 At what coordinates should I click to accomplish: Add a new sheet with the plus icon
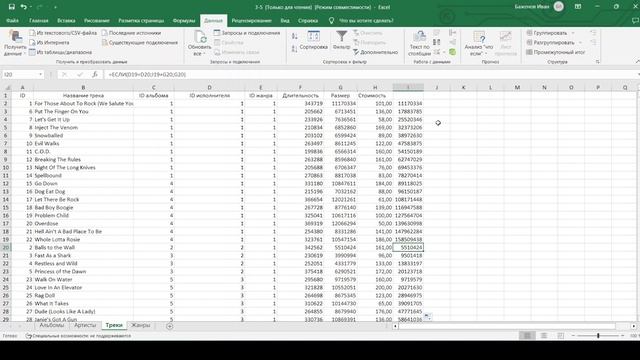click(170, 326)
